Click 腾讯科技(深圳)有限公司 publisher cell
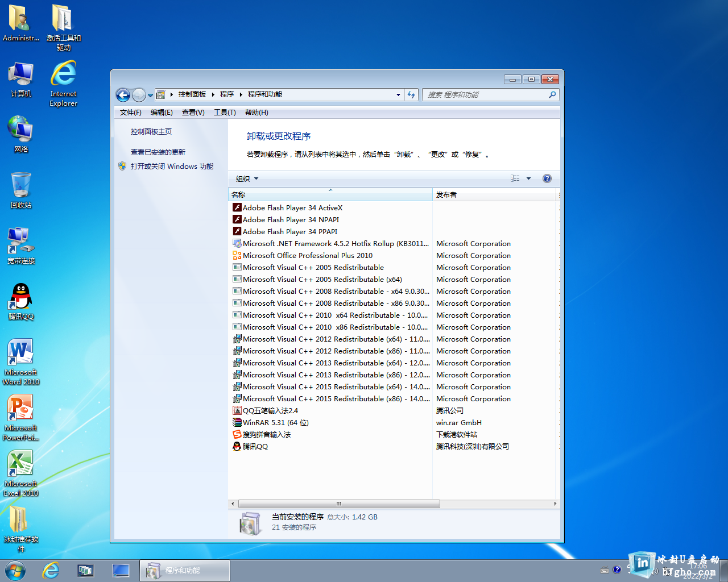 pyautogui.click(x=473, y=447)
